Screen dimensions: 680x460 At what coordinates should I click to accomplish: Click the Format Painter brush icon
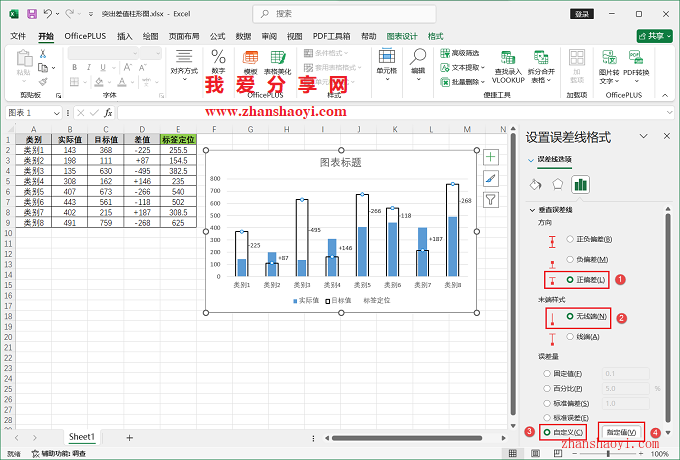point(43,82)
